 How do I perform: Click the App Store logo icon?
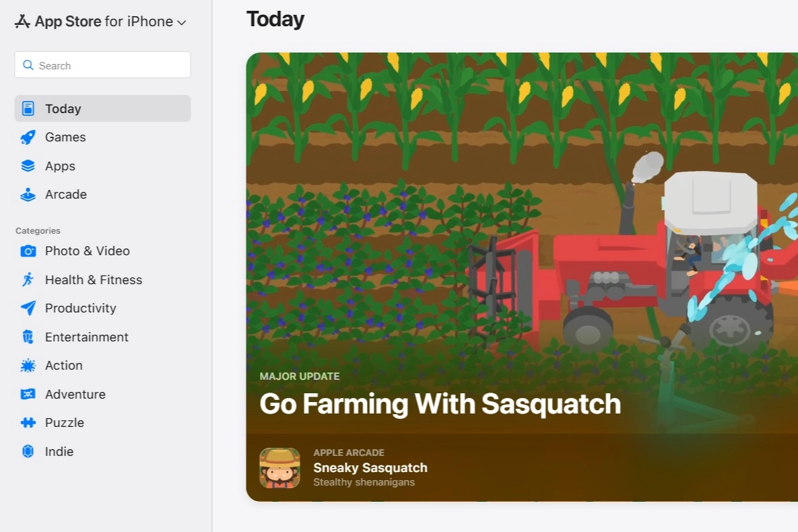pos(22,22)
